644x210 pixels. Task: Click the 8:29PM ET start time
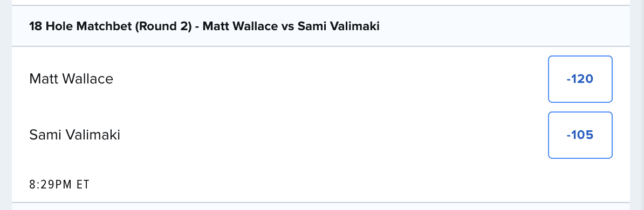tap(59, 185)
